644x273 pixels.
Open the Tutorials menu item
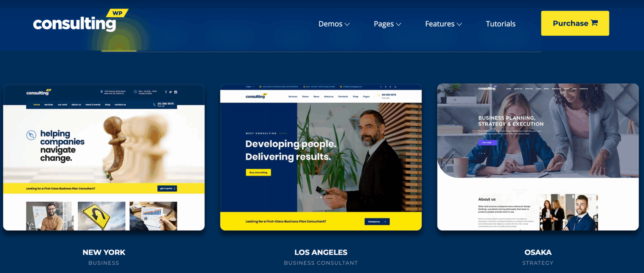click(500, 24)
